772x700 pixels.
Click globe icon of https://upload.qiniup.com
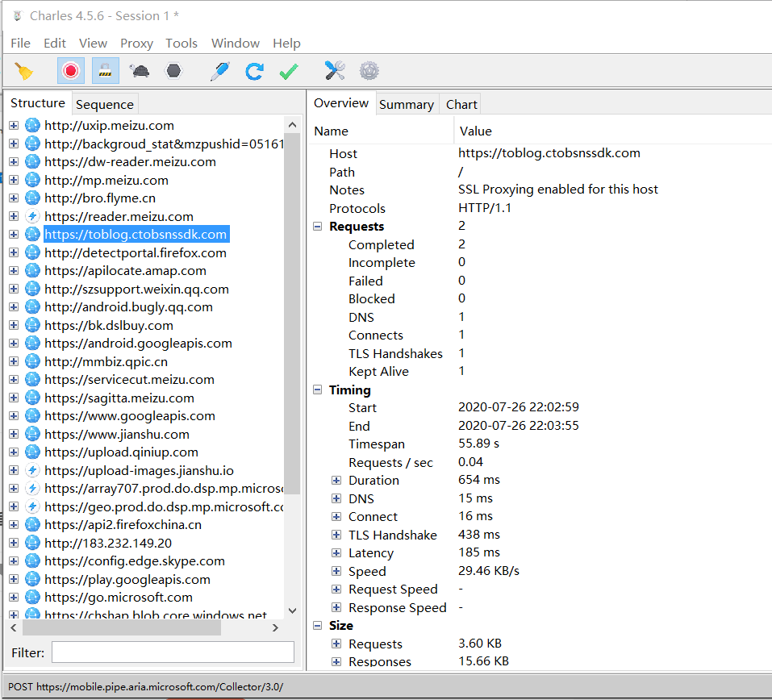(32, 452)
